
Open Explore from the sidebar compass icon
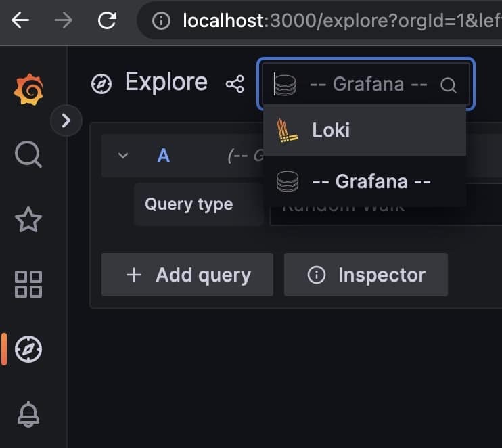point(28,349)
